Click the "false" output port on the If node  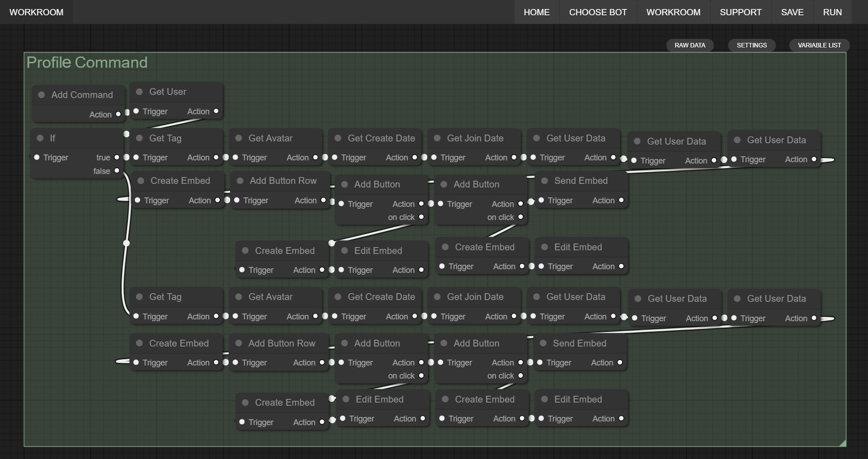click(x=117, y=171)
